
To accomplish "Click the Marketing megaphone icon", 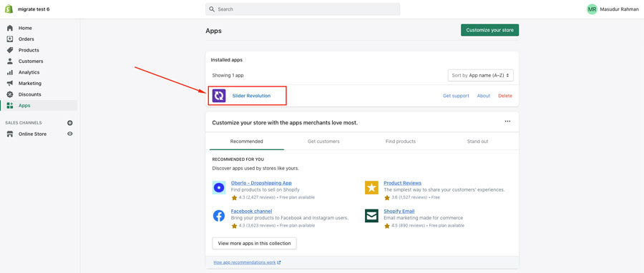I will (x=10, y=83).
